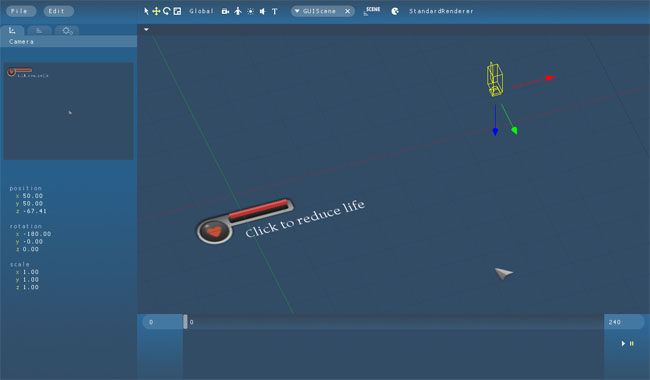Open the File menu
The width and height of the screenshot is (650, 380).
click(x=19, y=11)
